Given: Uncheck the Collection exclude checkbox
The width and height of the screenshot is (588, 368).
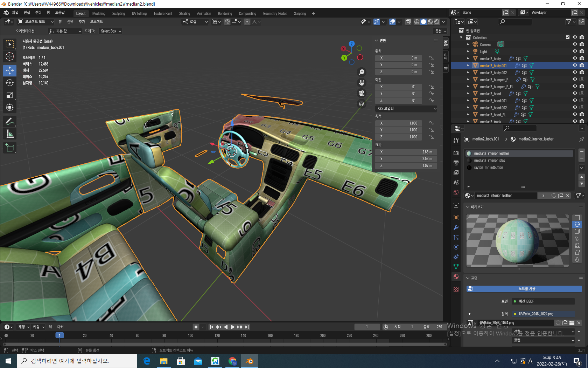Looking at the screenshot, I should pyautogui.click(x=568, y=37).
